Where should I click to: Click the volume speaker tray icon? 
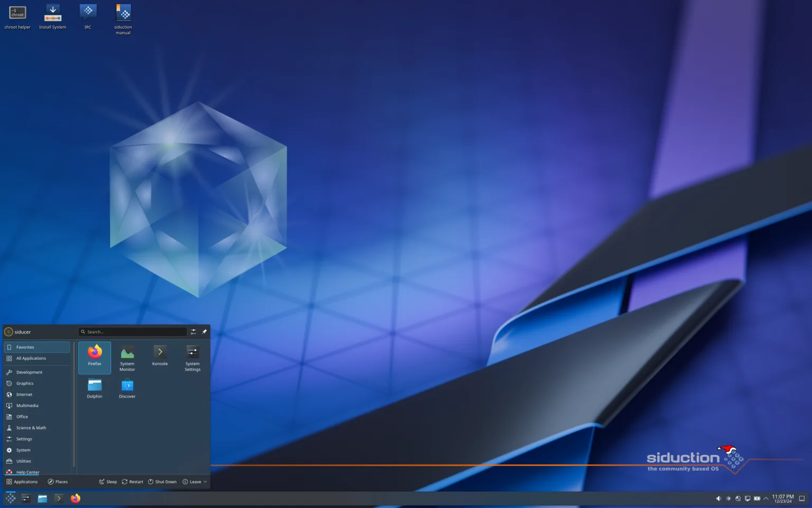718,498
